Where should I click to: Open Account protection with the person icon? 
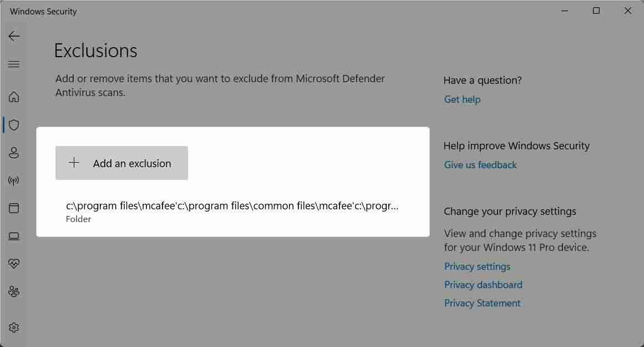(x=14, y=153)
